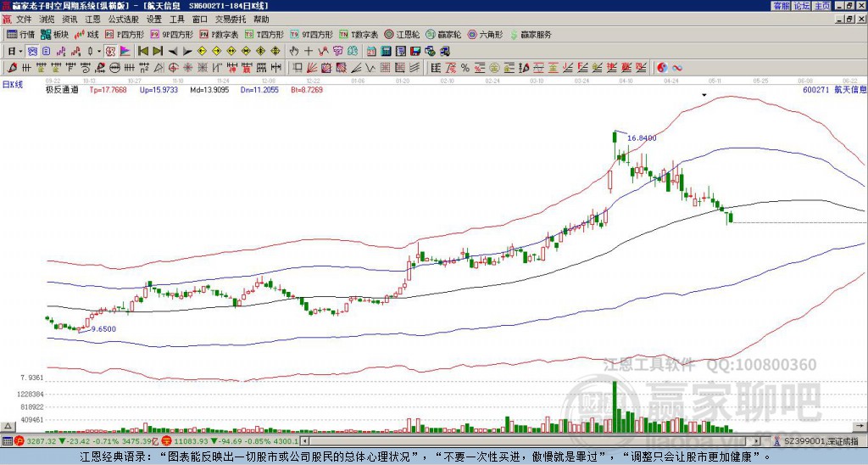Open the 交易委托 menu
This screenshot has height=465, width=868.
point(231,20)
